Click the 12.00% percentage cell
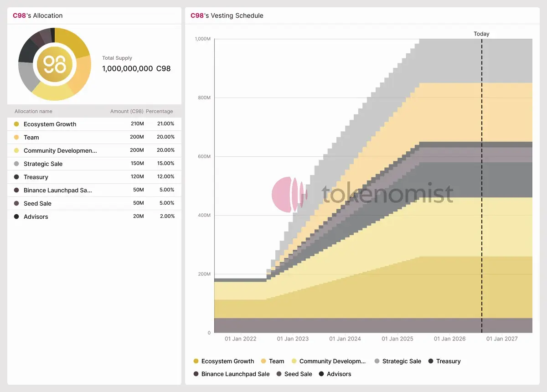The image size is (547, 392). pyautogui.click(x=166, y=177)
